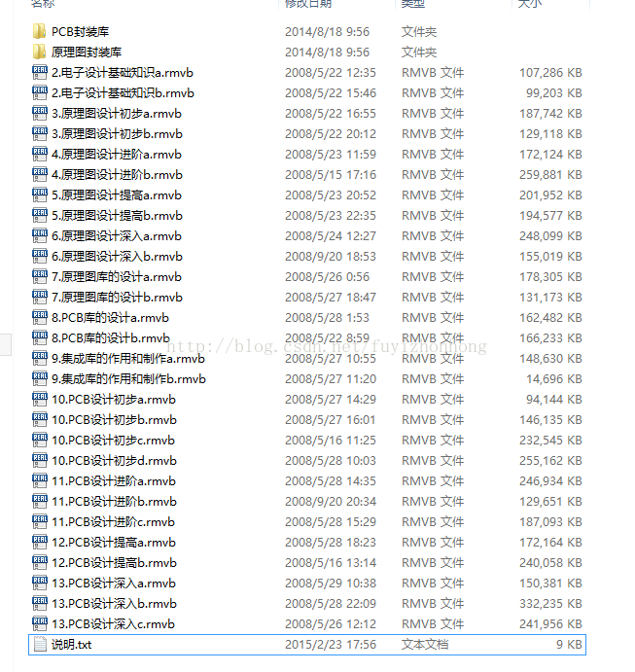Viewport: 635px width, 672px height.
Task: Click the file icon of 3.原理图设计初步a.rmvb
Action: pyautogui.click(x=40, y=113)
